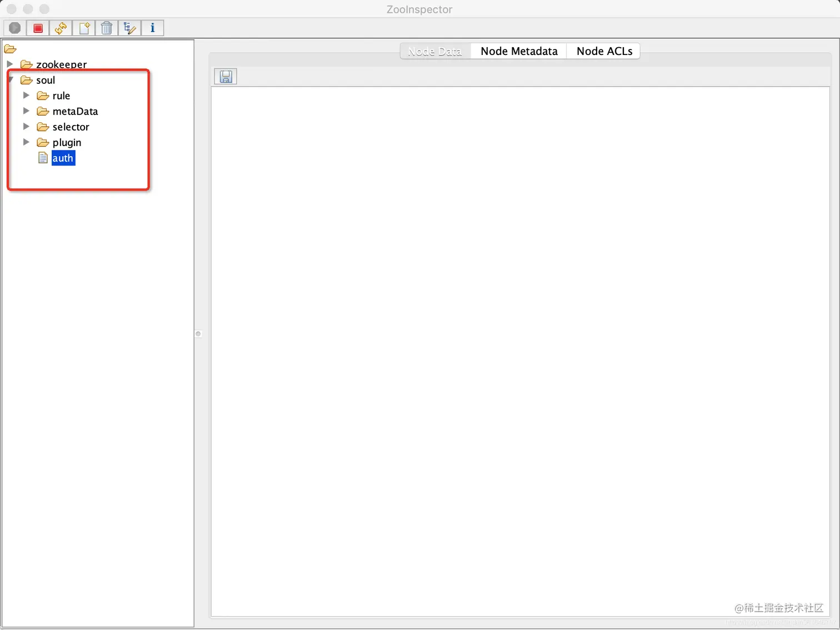Screen dimensions: 840x630
Task: Click the window close button
Action: [x=11, y=9]
